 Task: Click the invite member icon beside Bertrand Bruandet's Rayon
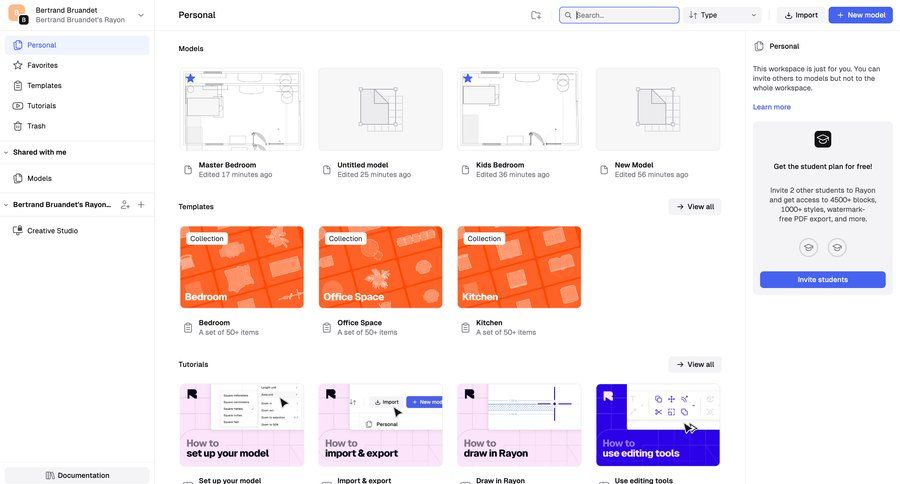125,204
